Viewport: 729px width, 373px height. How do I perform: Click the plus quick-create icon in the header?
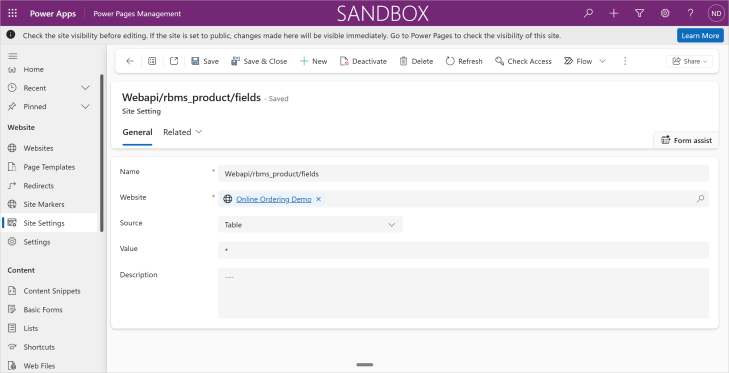click(x=614, y=13)
